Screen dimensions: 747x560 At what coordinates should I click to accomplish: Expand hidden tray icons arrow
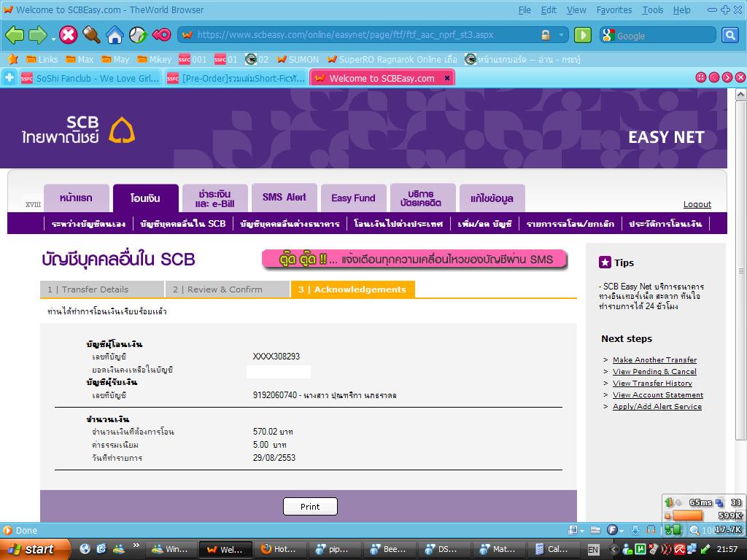click(x=614, y=550)
